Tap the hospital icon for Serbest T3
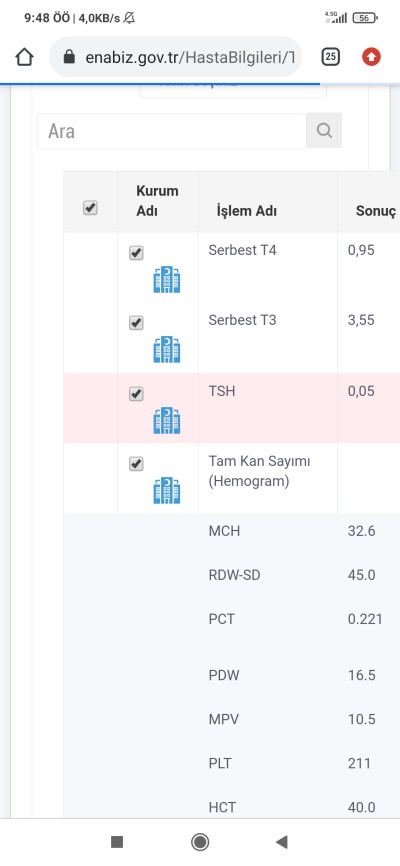This screenshot has height=866, width=400. click(167, 350)
